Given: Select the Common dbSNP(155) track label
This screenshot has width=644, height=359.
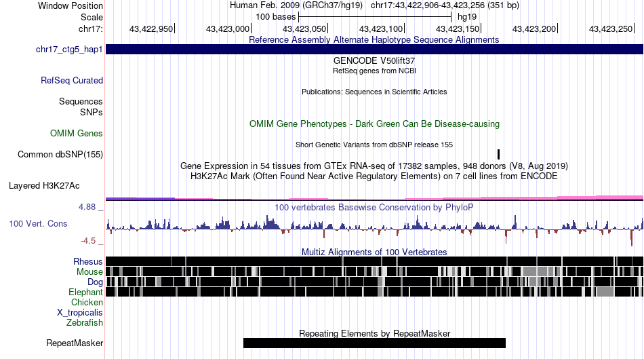Looking at the screenshot, I should (60, 154).
